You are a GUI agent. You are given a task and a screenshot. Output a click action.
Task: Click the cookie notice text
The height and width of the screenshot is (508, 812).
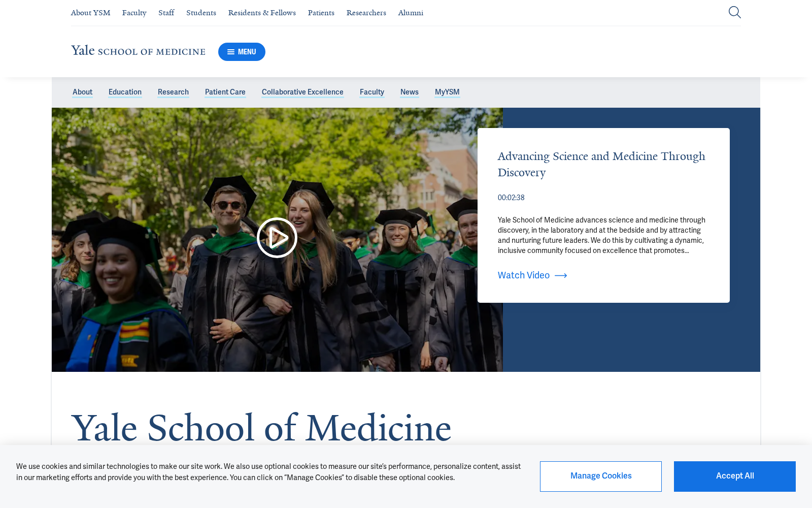(x=268, y=472)
